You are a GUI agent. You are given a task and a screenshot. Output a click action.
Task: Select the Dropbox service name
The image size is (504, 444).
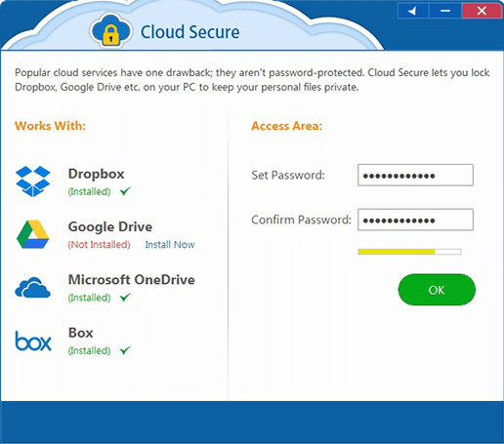(96, 174)
